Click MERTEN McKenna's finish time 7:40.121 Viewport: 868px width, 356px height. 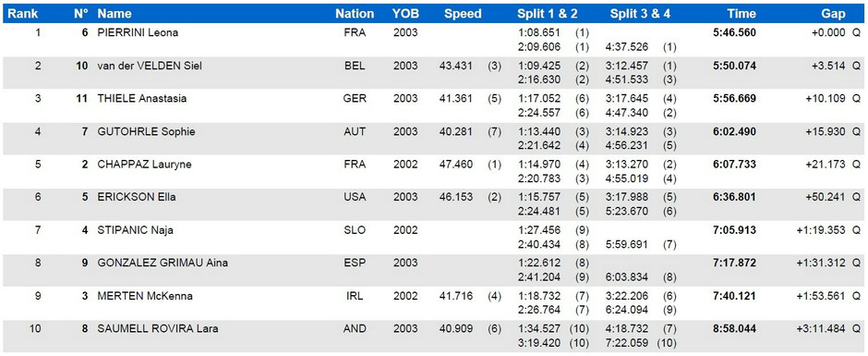point(735,296)
